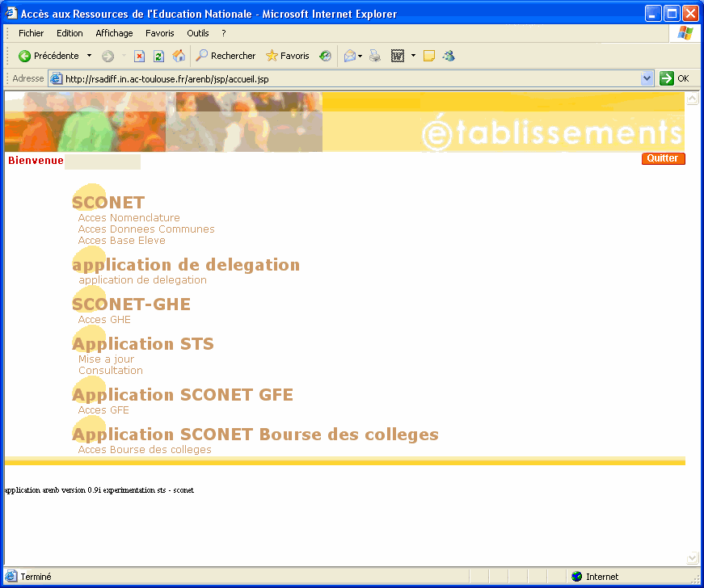Open Acces GHE link
Screen dimensions: 704x588
coord(104,319)
